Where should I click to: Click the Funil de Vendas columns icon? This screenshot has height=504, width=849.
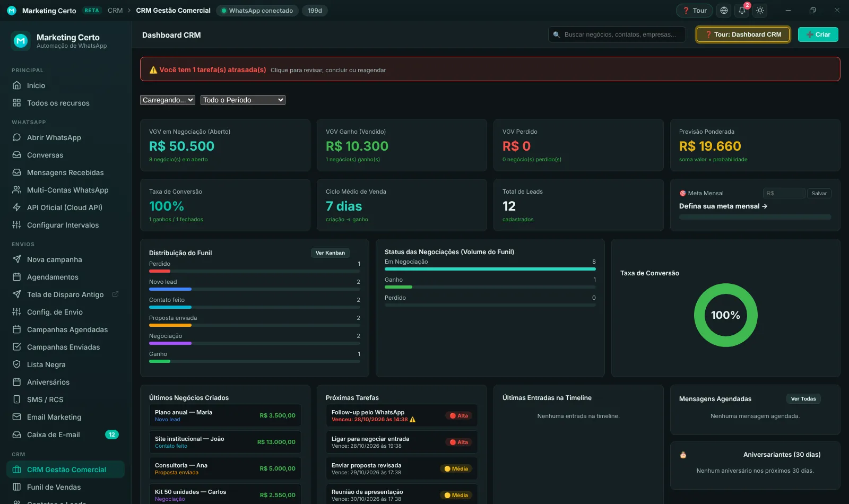tap(16, 487)
